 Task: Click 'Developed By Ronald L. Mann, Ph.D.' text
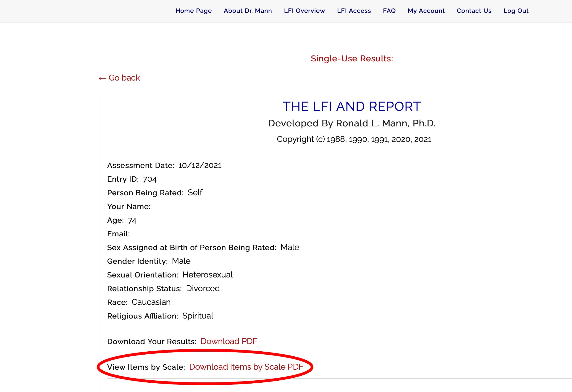(352, 123)
